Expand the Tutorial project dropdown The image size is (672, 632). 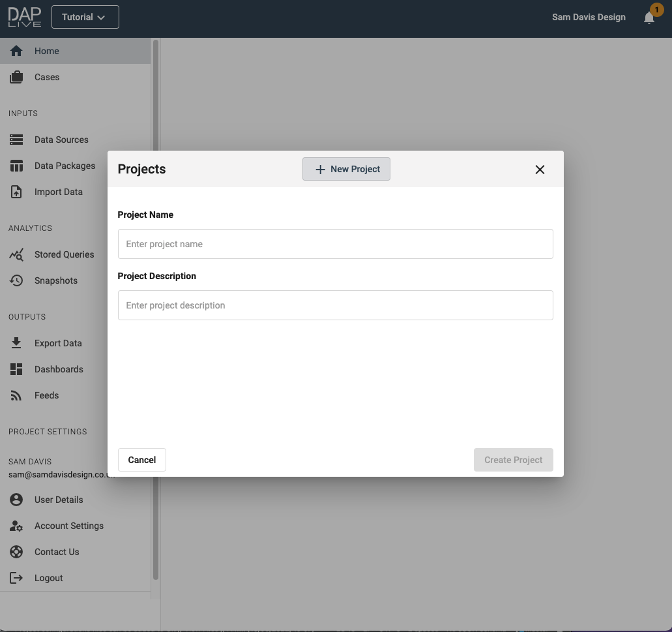tap(85, 18)
